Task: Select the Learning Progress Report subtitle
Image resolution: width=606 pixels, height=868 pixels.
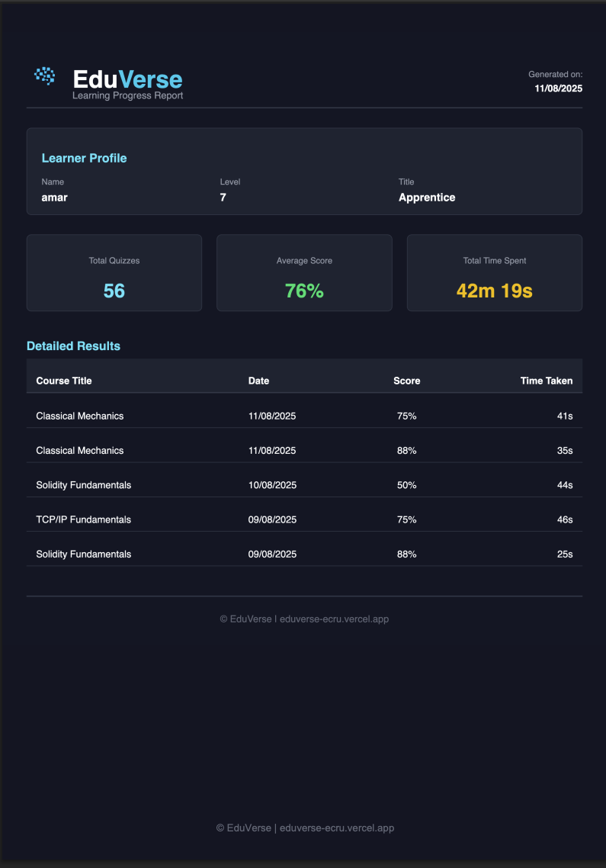Action: 127,96
